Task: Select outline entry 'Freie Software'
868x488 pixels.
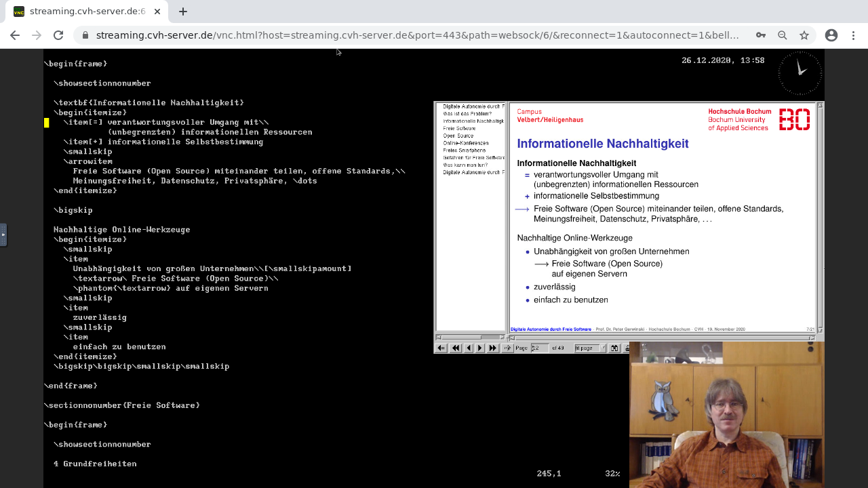Action: 459,128
